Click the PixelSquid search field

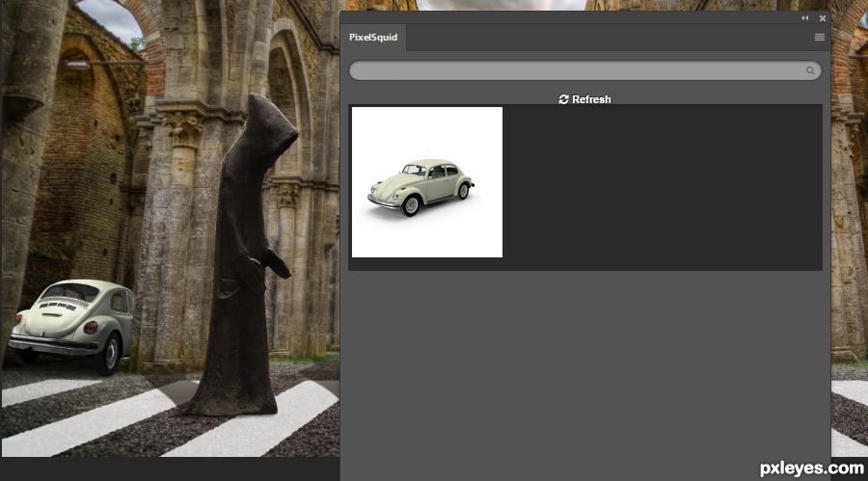point(585,70)
